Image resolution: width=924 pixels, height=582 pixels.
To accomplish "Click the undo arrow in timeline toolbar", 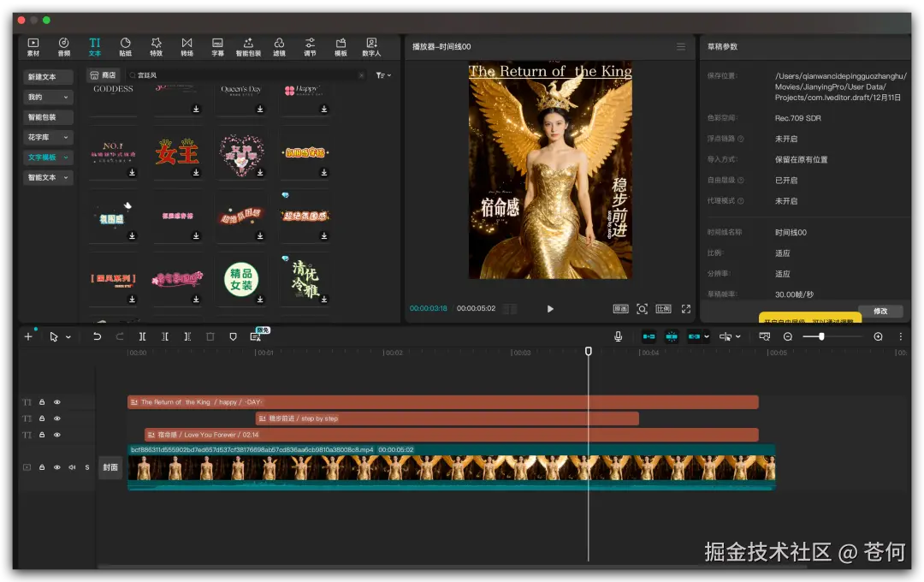I will coord(97,336).
